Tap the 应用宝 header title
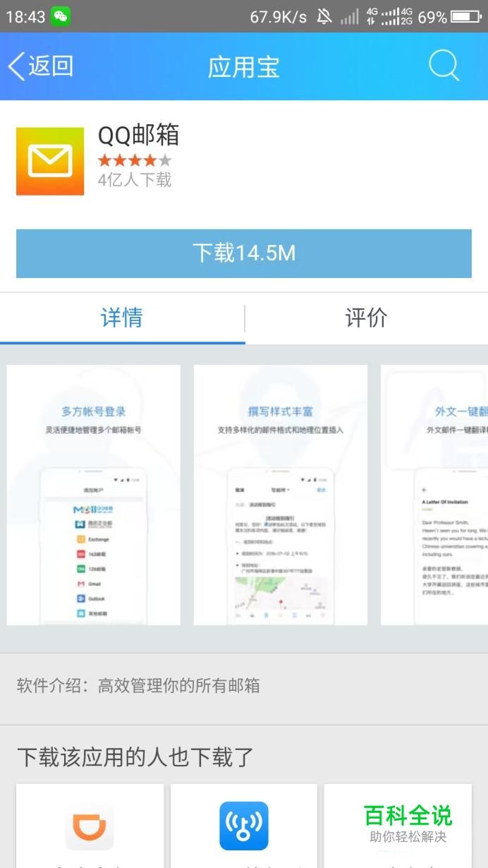Viewport: 488px width, 868px height. click(244, 67)
